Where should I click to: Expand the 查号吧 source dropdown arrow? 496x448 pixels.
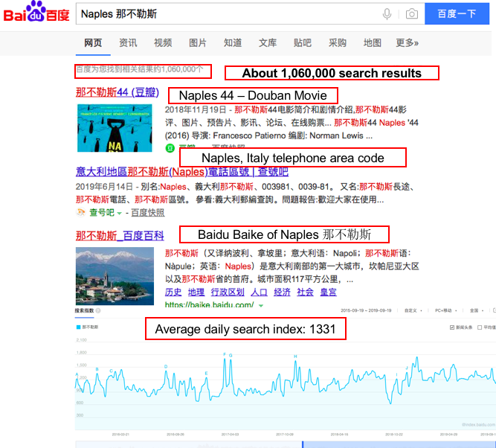119,214
